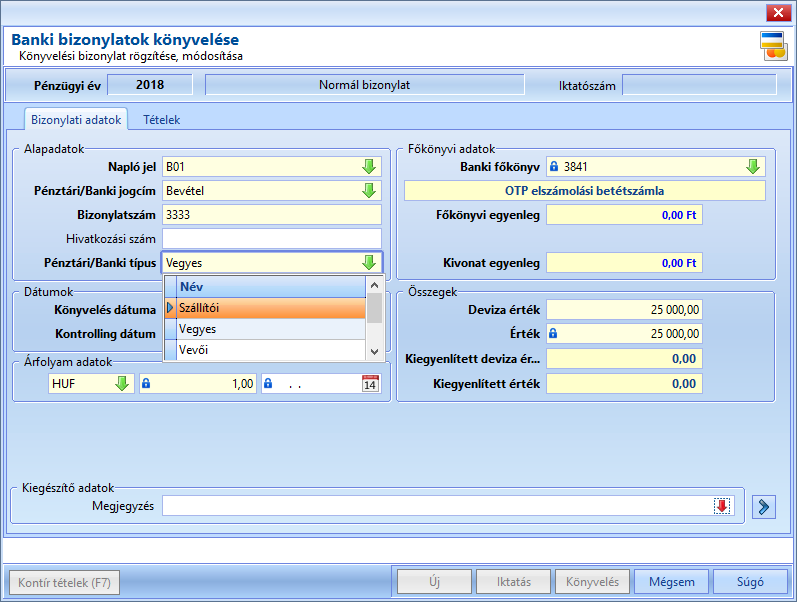Expand the Banki főkönyv dropdown arrow
Viewport: 797px width, 602px height.
click(x=753, y=166)
